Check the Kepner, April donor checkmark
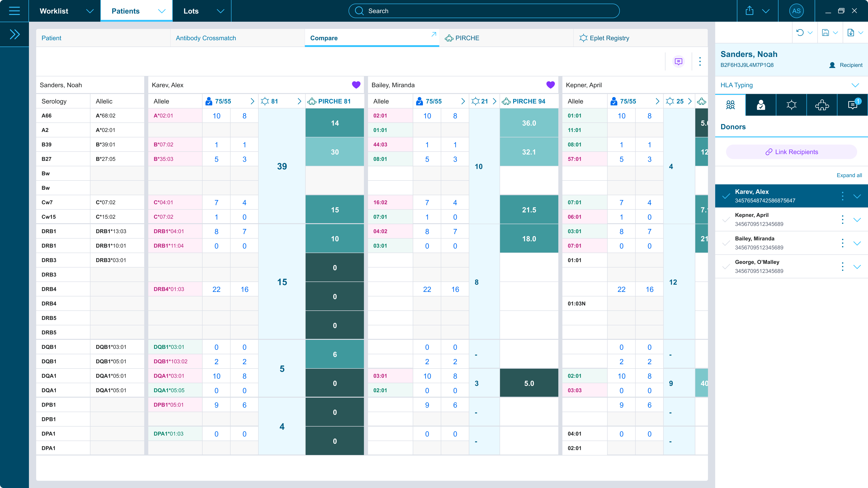The image size is (868, 488). (726, 220)
